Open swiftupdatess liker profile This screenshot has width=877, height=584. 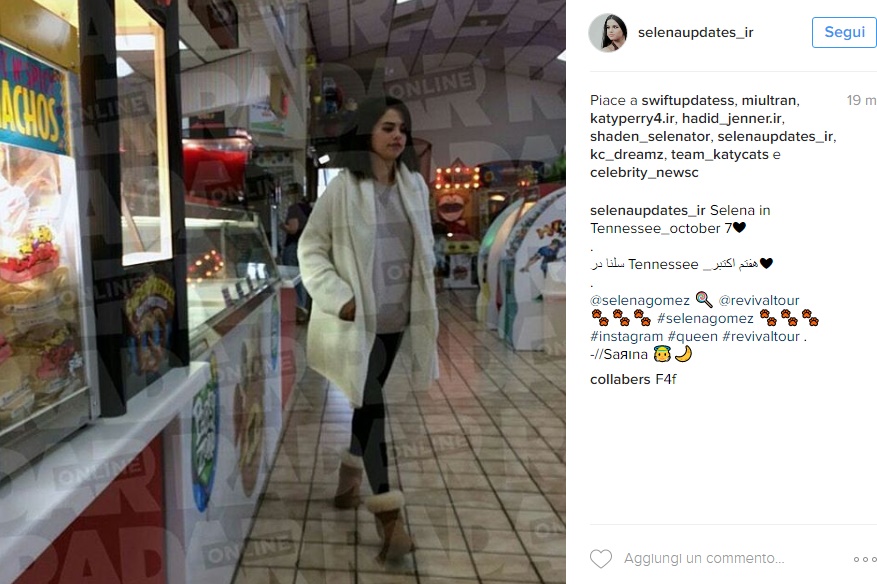pyautogui.click(x=687, y=101)
